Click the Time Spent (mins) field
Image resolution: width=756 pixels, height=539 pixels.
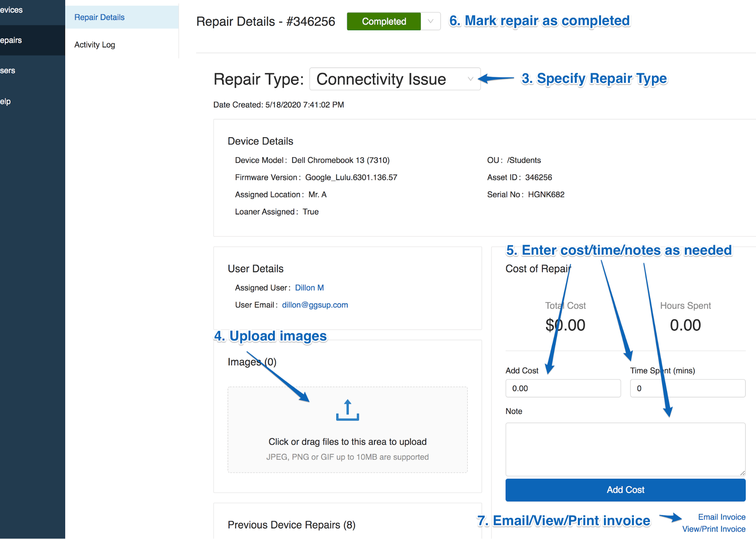[688, 388]
